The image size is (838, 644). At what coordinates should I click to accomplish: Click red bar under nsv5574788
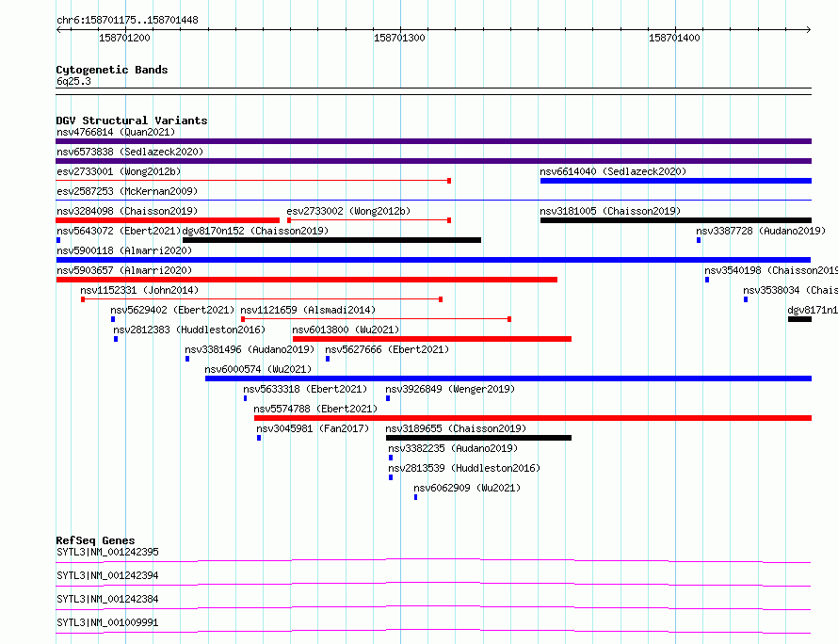click(533, 418)
